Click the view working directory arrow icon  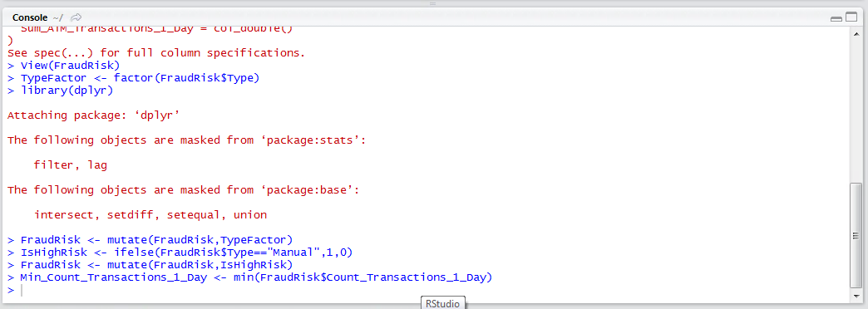76,17
